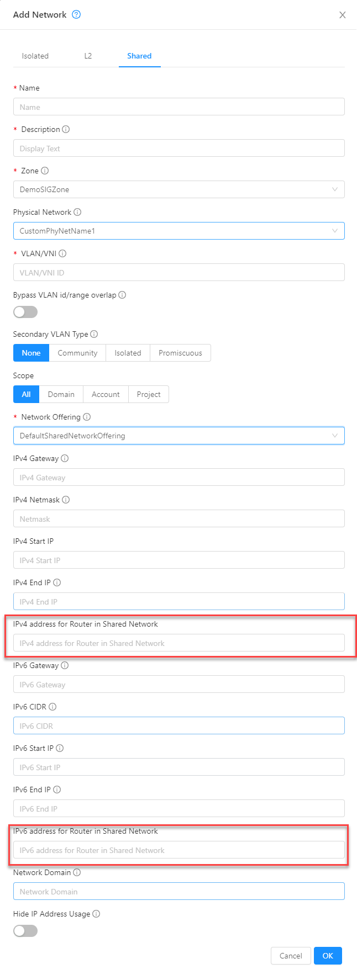Click the Cancel button
The image size is (357, 980).
click(x=291, y=956)
